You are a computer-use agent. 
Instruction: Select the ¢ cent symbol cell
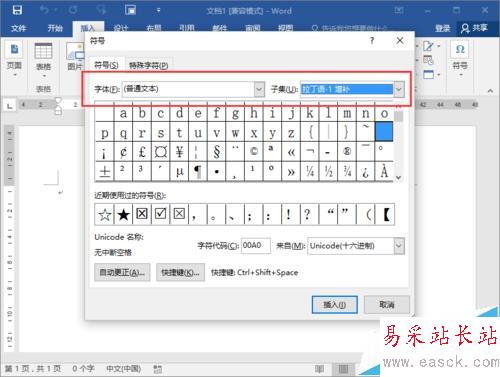tap(123, 152)
